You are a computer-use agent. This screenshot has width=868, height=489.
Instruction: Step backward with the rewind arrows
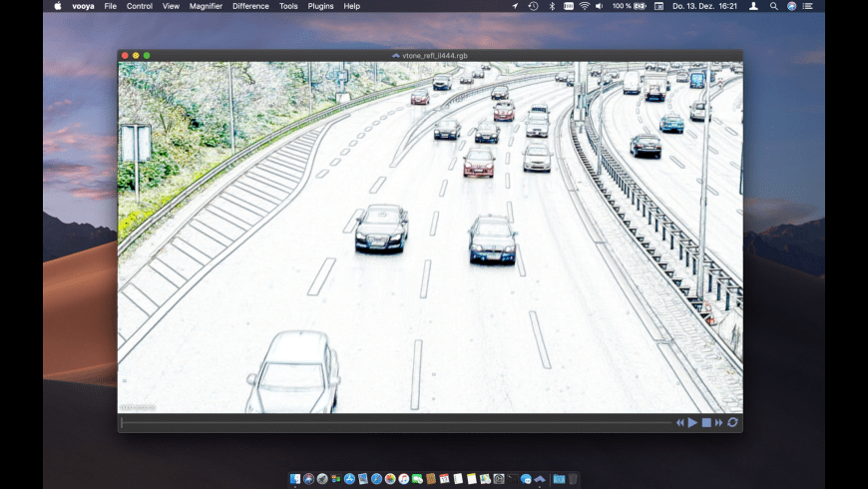[x=680, y=423]
